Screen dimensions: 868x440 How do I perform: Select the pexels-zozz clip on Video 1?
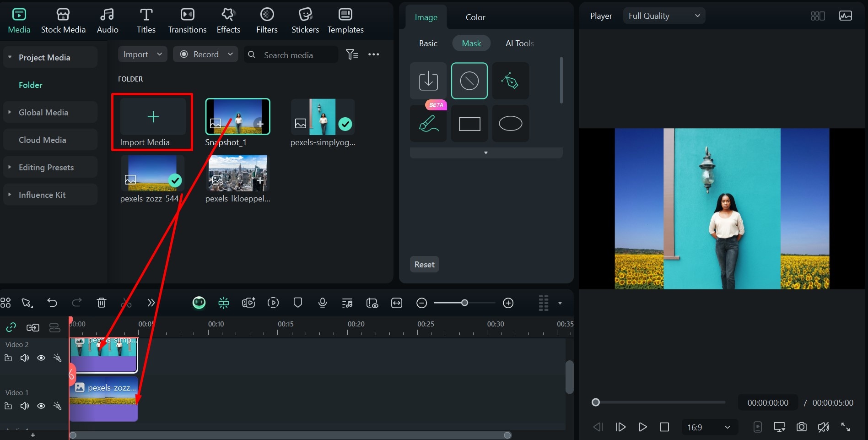pos(104,399)
